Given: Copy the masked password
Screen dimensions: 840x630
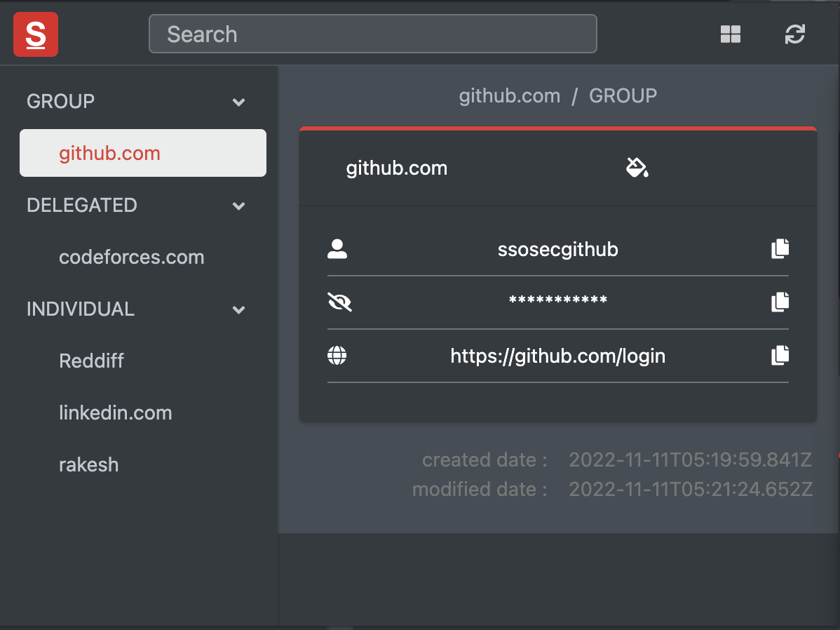Looking at the screenshot, I should [780, 302].
